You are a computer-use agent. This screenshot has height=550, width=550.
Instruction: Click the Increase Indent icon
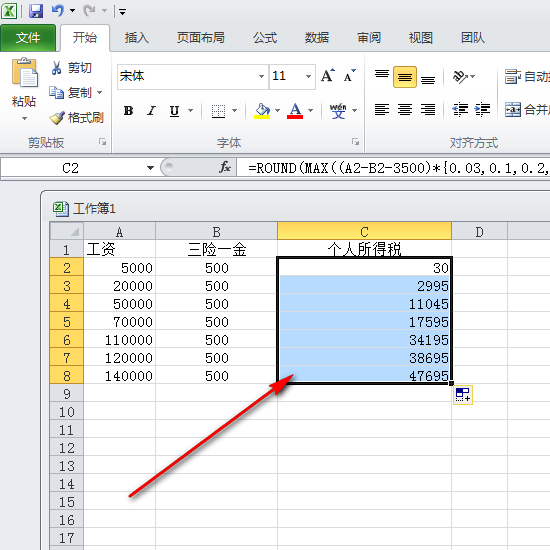(x=482, y=110)
